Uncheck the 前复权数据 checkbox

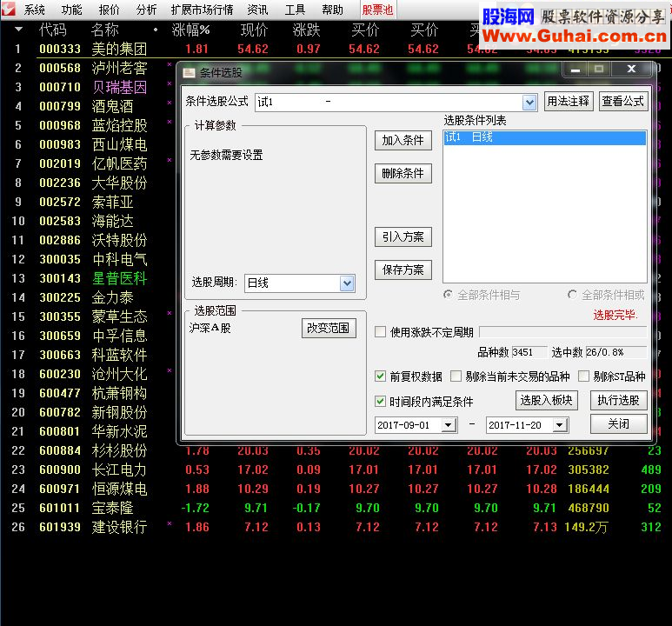[x=380, y=376]
